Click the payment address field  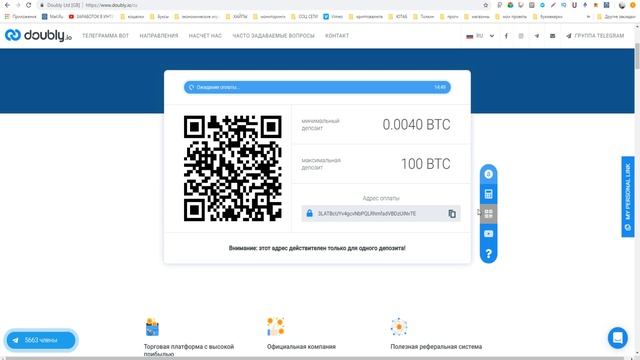click(381, 214)
